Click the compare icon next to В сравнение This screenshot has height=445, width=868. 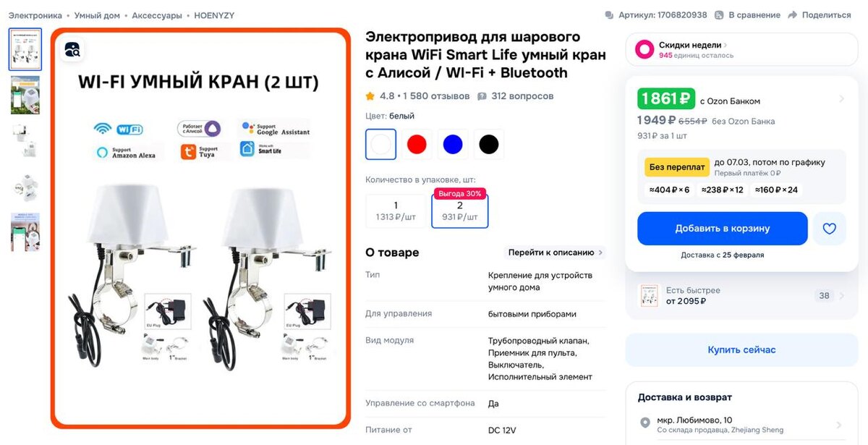coord(719,15)
